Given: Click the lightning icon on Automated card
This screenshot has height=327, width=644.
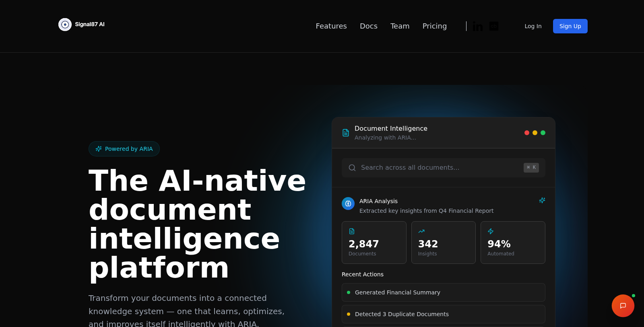Looking at the screenshot, I should tap(491, 231).
